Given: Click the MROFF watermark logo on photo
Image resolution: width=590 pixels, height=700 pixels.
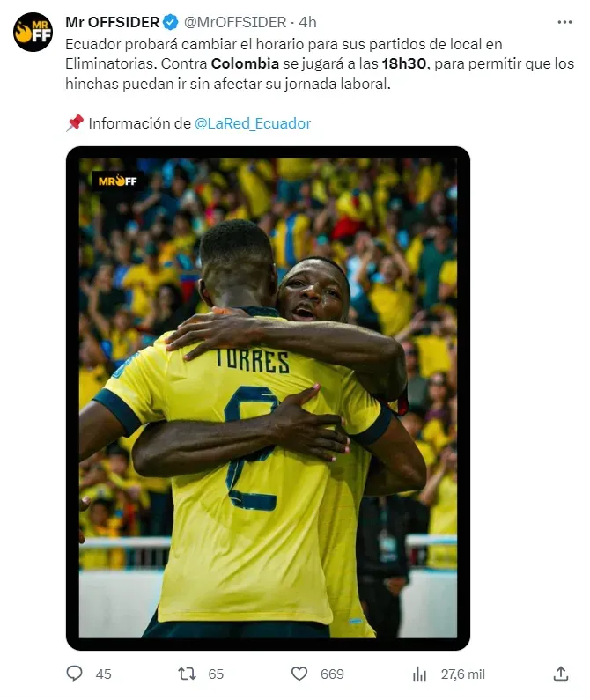Looking at the screenshot, I should click(x=117, y=181).
